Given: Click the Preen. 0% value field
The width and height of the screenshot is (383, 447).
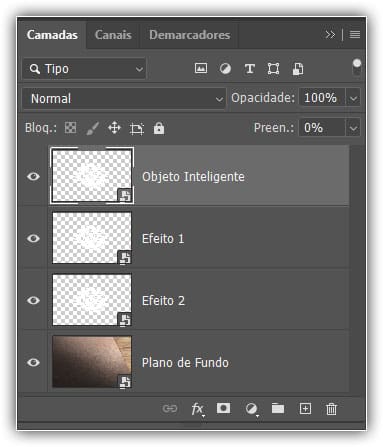Looking at the screenshot, I should point(322,128).
